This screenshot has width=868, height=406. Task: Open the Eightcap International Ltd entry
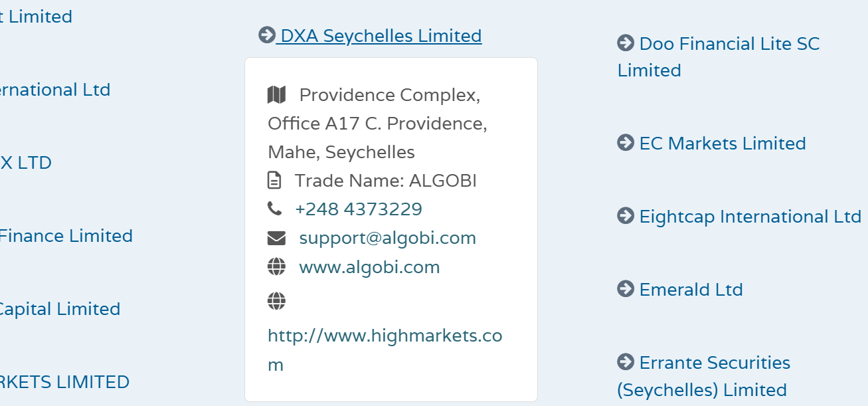739,217
